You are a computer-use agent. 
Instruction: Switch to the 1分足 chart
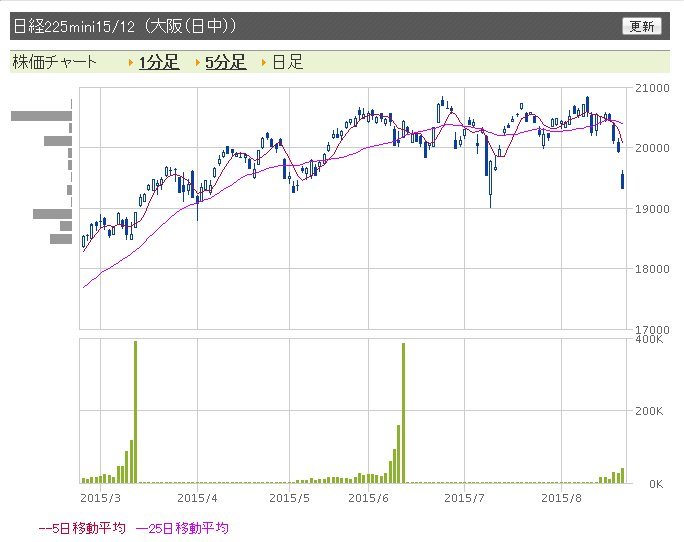pos(158,62)
